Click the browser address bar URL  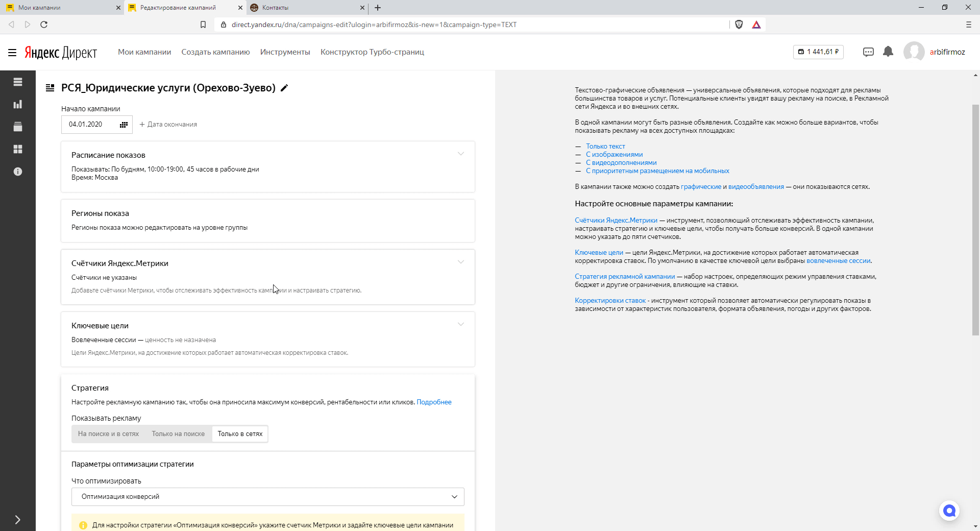(x=374, y=25)
